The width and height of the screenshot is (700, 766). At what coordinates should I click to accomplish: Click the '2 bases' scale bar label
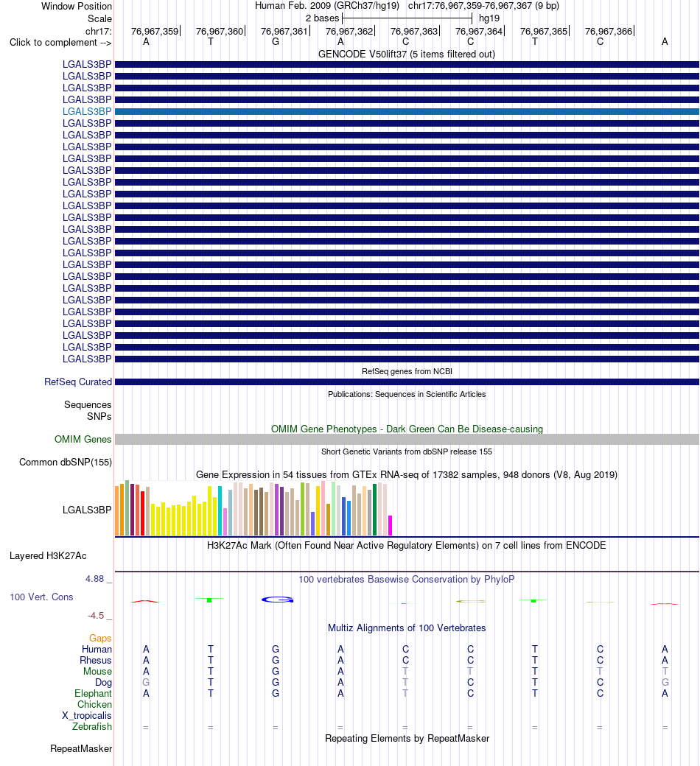point(322,18)
